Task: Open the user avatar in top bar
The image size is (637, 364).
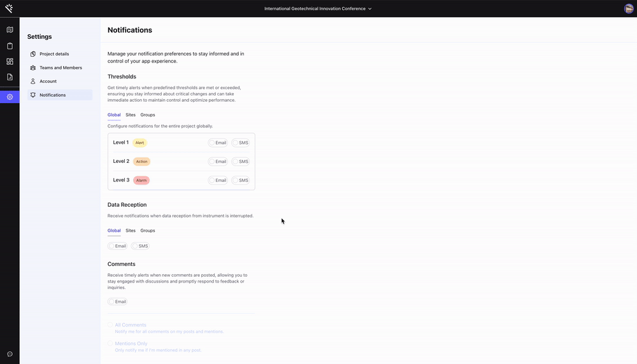Action: coord(629,8)
